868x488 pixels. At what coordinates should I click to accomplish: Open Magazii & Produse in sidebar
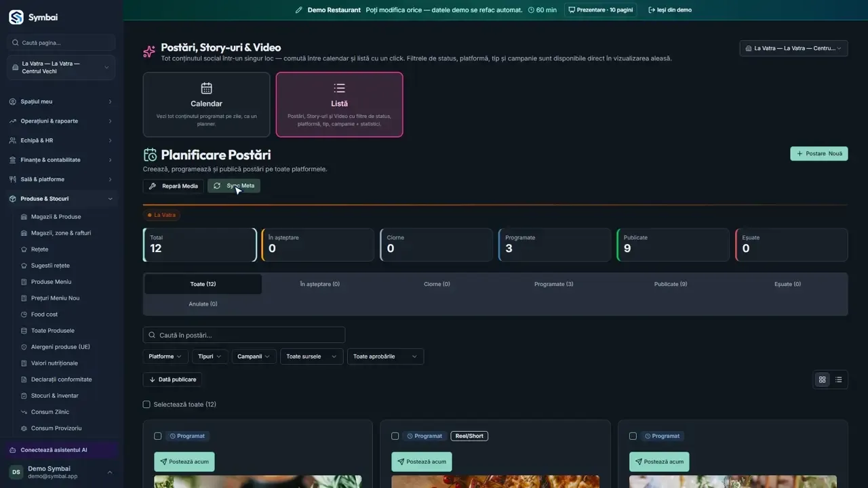(x=56, y=217)
